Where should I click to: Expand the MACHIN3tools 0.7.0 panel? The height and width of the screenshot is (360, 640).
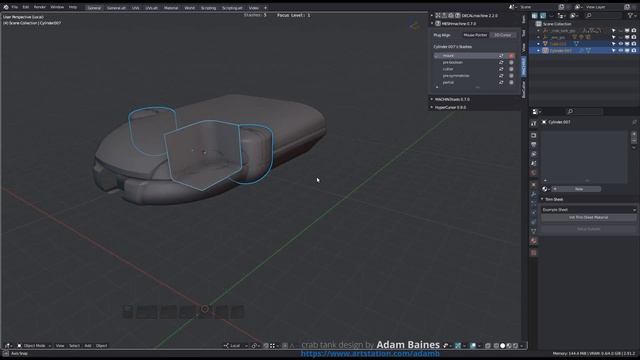coord(432,99)
